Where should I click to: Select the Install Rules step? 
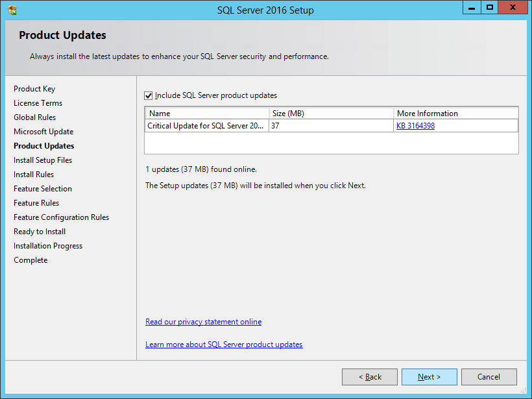(x=34, y=175)
